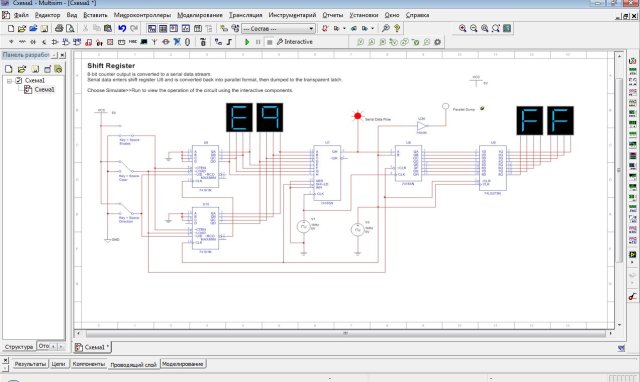The width and height of the screenshot is (640, 382).
Task: Toggle the Enable key switch in the circuit
Action: pyautogui.click(x=126, y=135)
